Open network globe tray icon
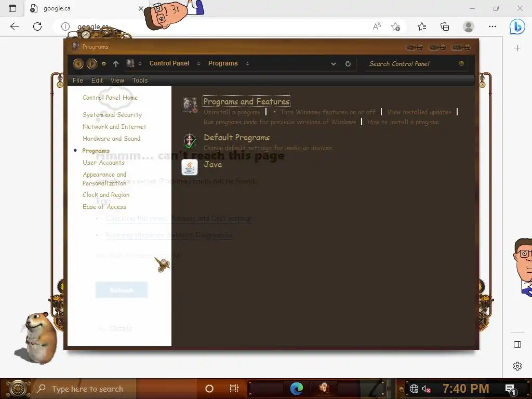Viewport: 532px width, 399px height. [414, 389]
